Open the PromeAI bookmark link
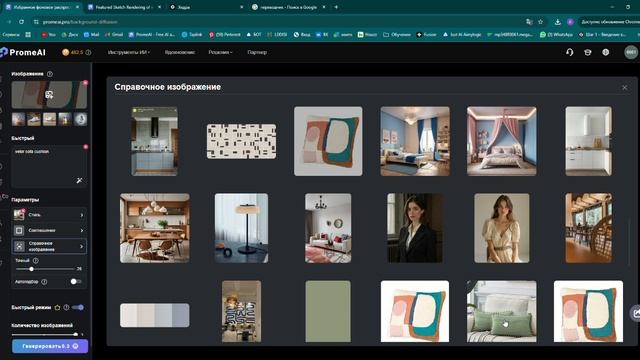Screen dimensions: 640x360 tap(151, 35)
